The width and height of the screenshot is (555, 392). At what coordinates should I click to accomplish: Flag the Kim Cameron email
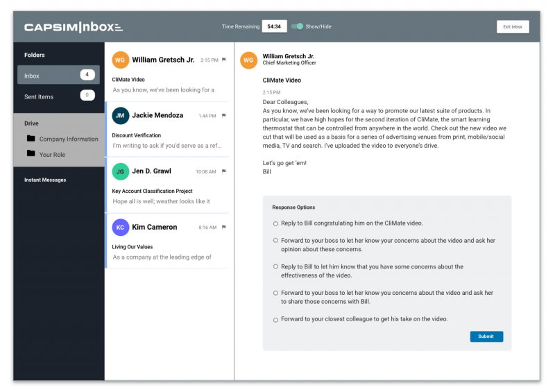click(223, 228)
